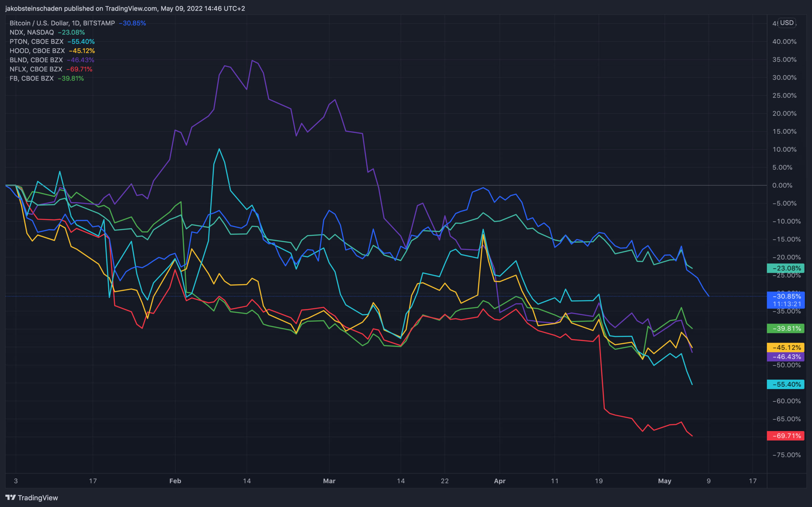Viewport: 812px width, 507px height.
Task: Click the red -69.71% price label
Action: pos(786,436)
